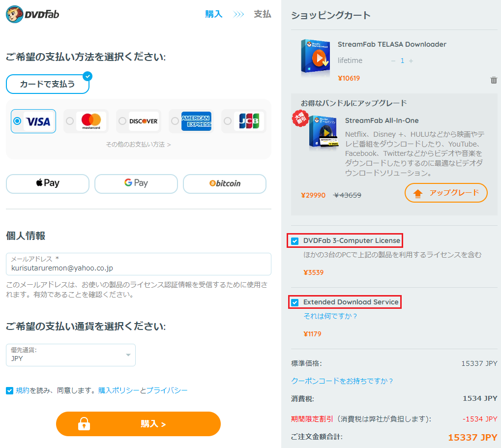The width and height of the screenshot is (501, 448).
Task: Click the アップグレード bundle button
Action: (x=446, y=193)
